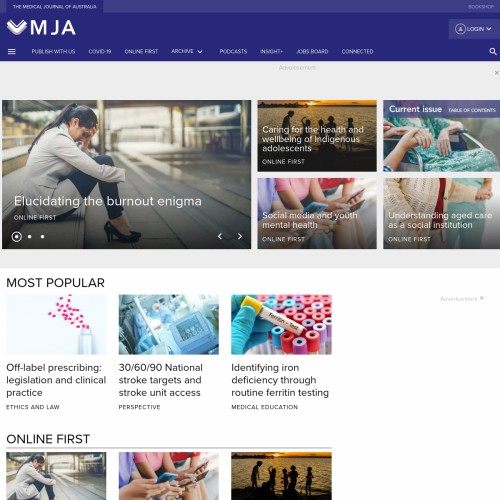This screenshot has width=500, height=500.
Task: Open the Jobs Board page
Action: tap(312, 52)
